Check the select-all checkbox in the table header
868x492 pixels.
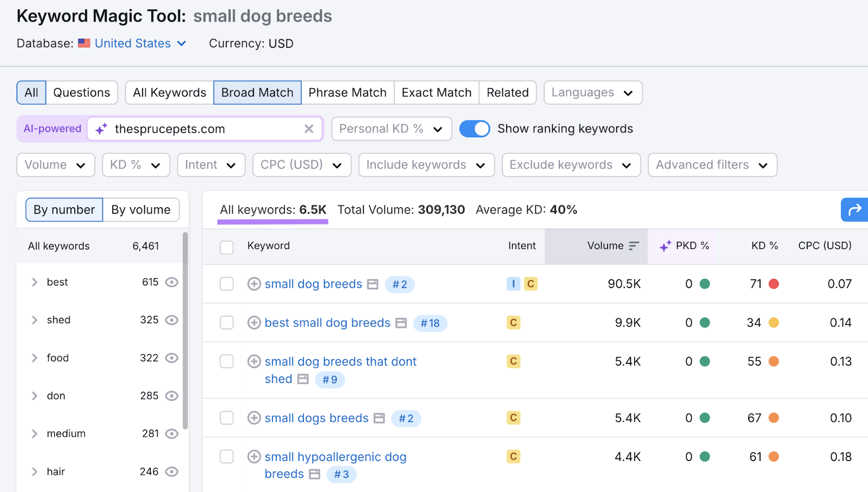click(x=226, y=247)
